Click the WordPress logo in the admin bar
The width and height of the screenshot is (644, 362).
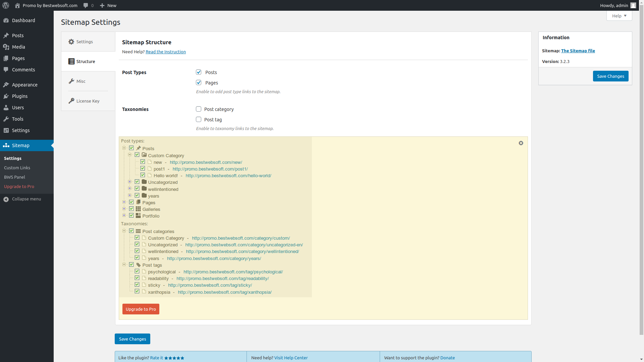click(x=5, y=5)
